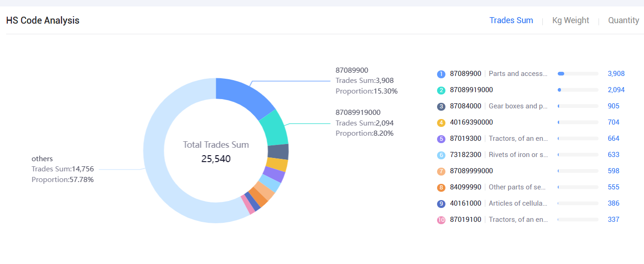Switch to the Trades Sum tab

click(511, 20)
